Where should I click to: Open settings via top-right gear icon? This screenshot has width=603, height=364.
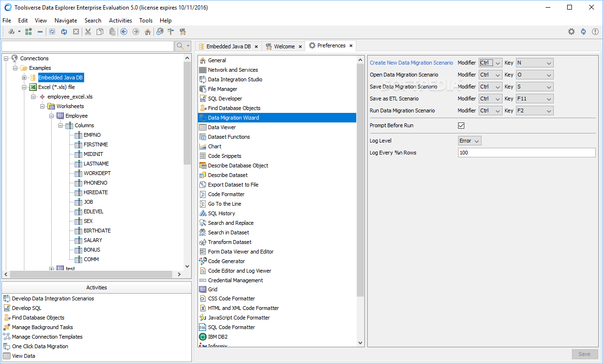coord(571,32)
